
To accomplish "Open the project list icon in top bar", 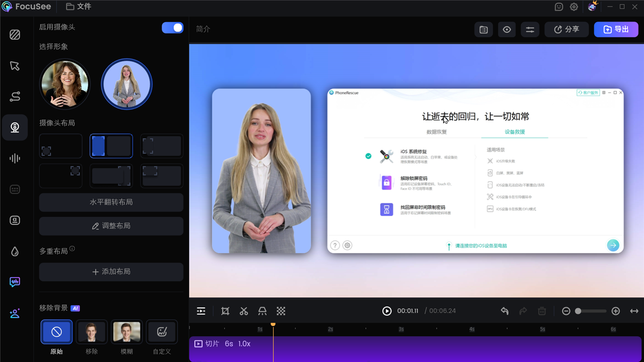I will [x=484, y=29].
